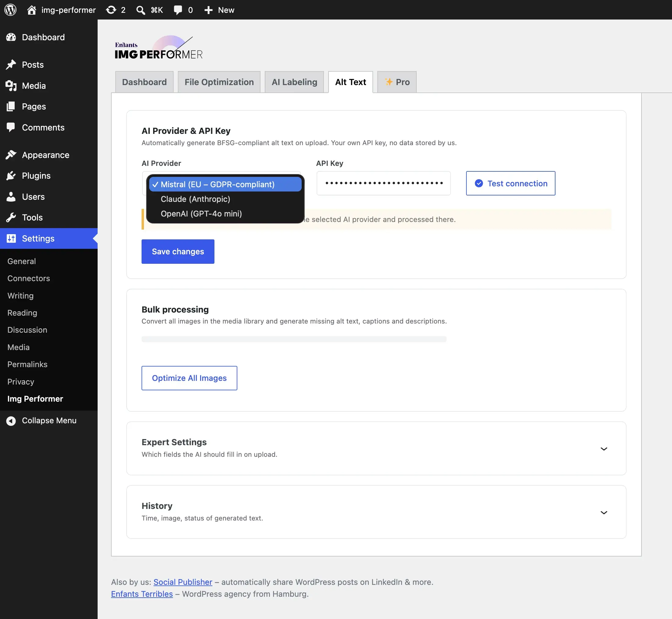Click the Test connection button
672x619 pixels.
(511, 183)
